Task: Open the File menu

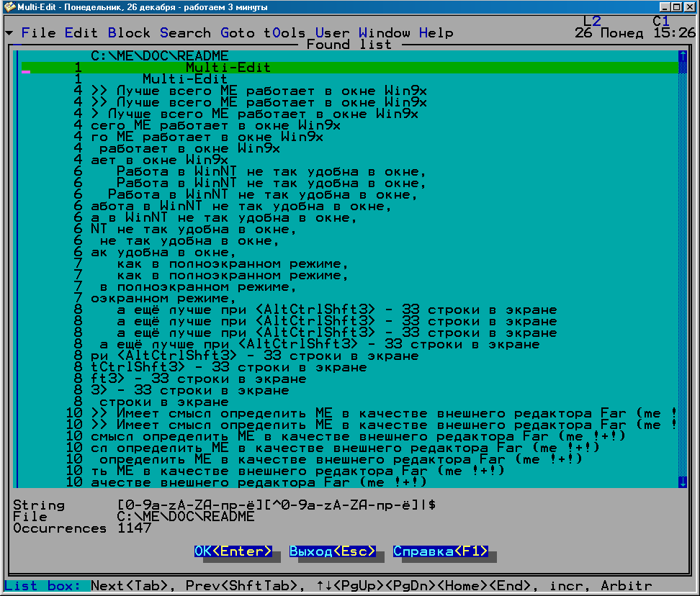Action: (38, 33)
